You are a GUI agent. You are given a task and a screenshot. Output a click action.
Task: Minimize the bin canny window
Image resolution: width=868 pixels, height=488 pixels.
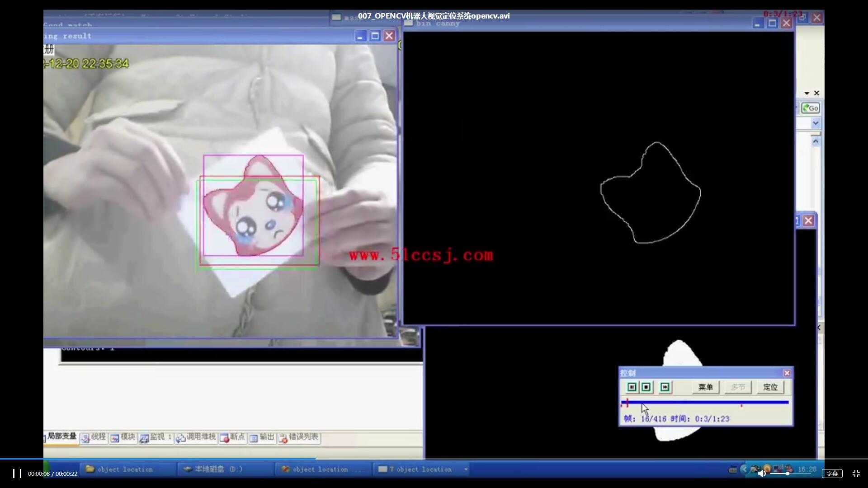click(x=758, y=23)
